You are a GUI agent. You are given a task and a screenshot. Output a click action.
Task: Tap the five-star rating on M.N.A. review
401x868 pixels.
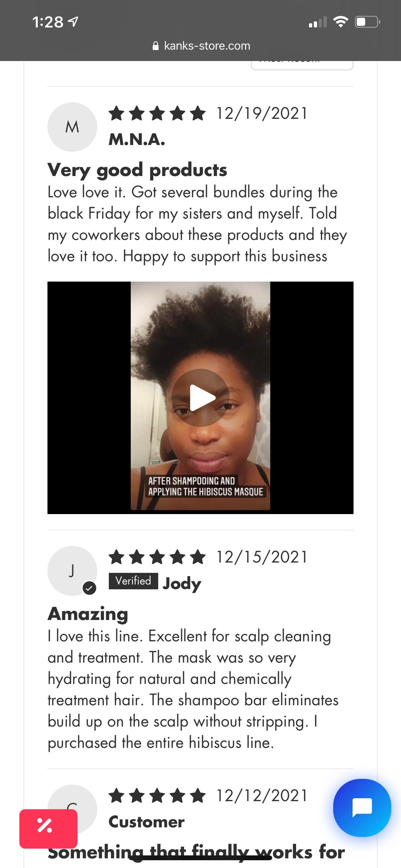coord(157,113)
